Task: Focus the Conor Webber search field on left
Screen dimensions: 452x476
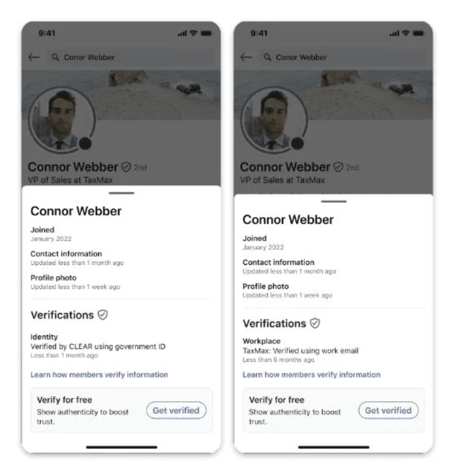Action: (x=131, y=57)
